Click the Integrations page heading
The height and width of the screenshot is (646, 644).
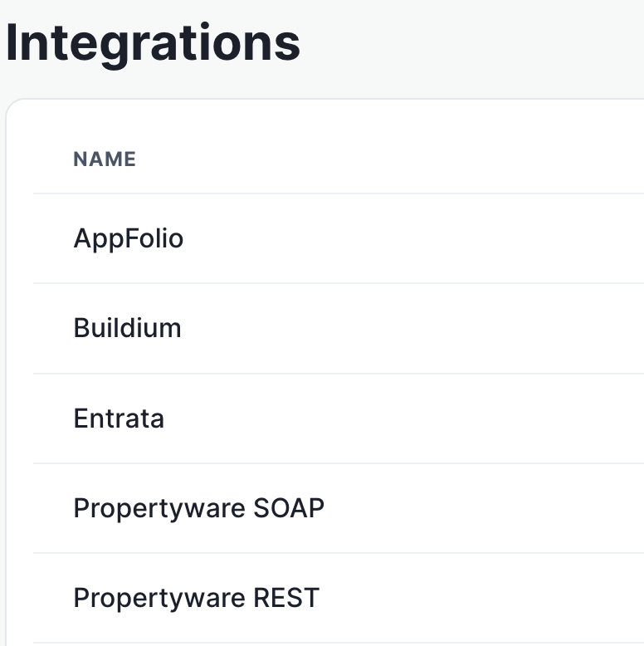(153, 42)
